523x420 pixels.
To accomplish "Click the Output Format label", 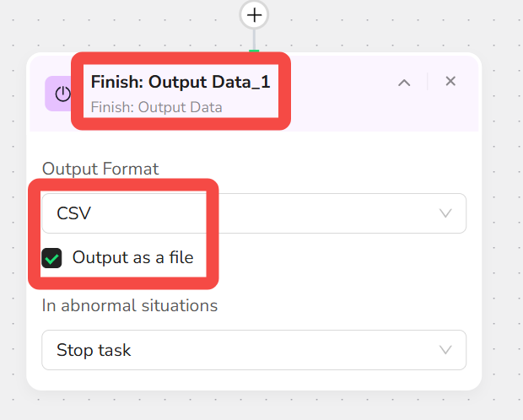I will (x=100, y=169).
